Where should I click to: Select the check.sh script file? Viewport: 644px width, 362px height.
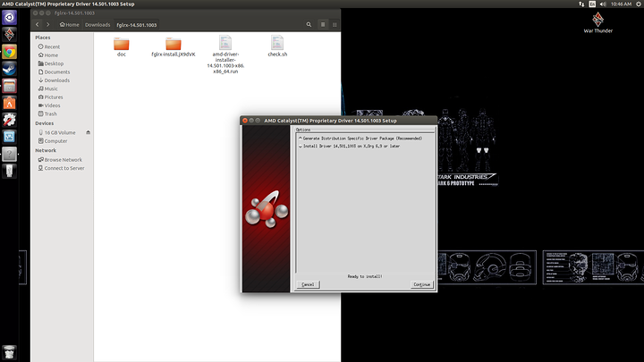tap(277, 46)
